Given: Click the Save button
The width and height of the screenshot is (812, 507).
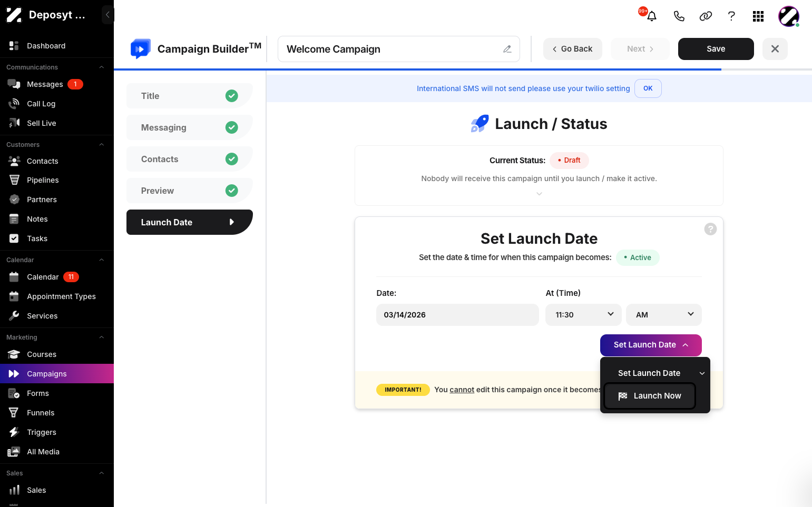Looking at the screenshot, I should pyautogui.click(x=716, y=49).
